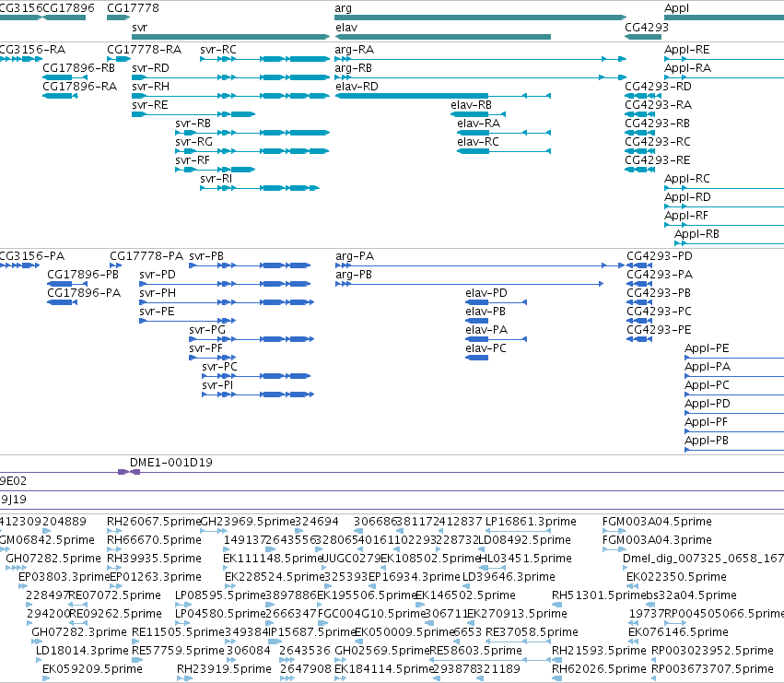Select protein elav-PD label
Image resolution: width=784 pixels, height=683 pixels.
[486, 293]
